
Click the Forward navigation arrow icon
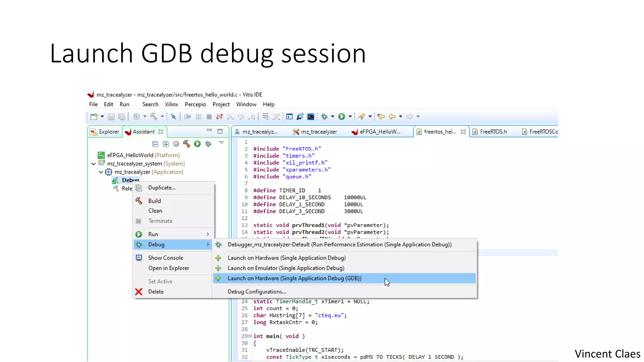tap(409, 117)
